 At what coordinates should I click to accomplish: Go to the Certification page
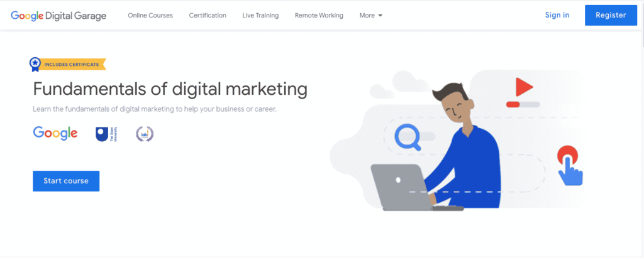[208, 16]
